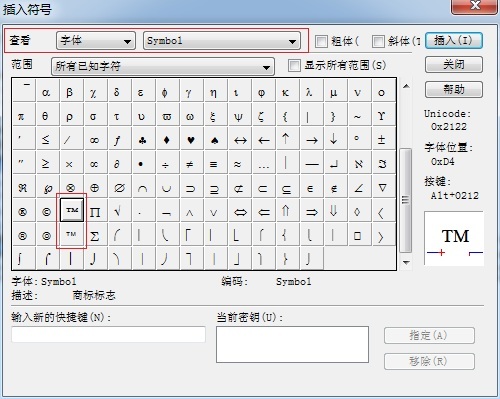The width and height of the screenshot is (500, 399).
Task: Enable the 斜体 italic checkbox
Action: click(x=378, y=41)
